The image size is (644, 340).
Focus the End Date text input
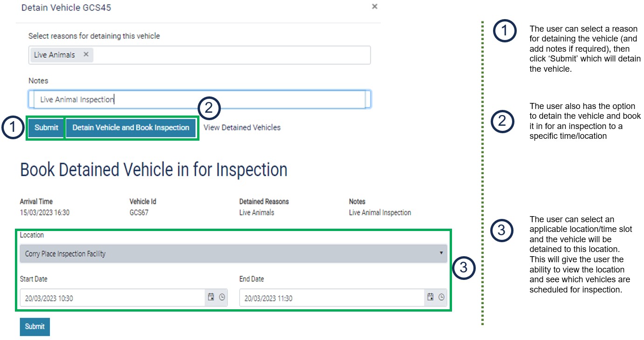[x=331, y=298]
